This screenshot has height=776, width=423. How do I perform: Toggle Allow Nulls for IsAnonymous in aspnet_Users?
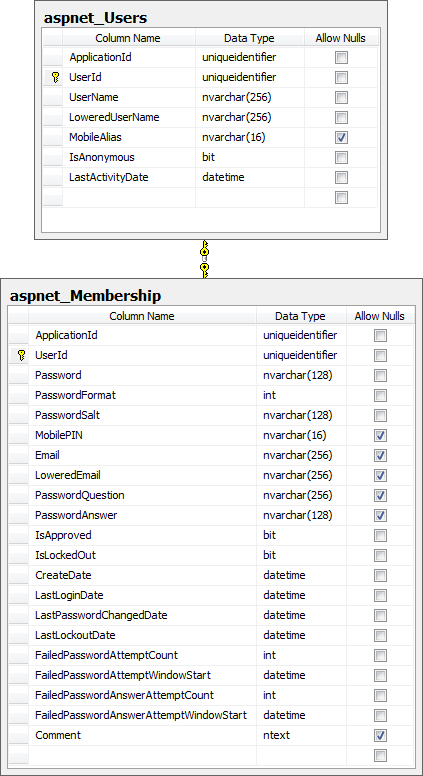tap(341, 157)
